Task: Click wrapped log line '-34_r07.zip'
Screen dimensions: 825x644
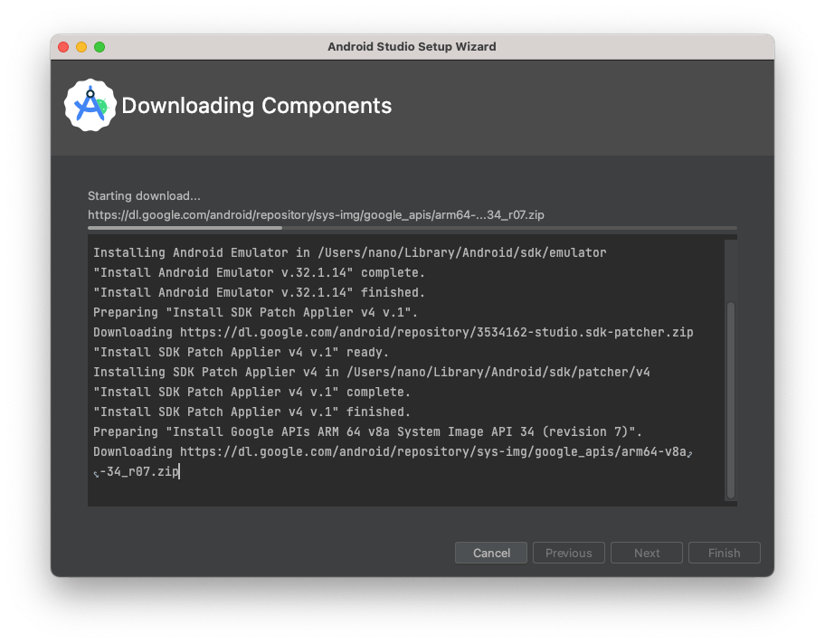Action: 137,472
